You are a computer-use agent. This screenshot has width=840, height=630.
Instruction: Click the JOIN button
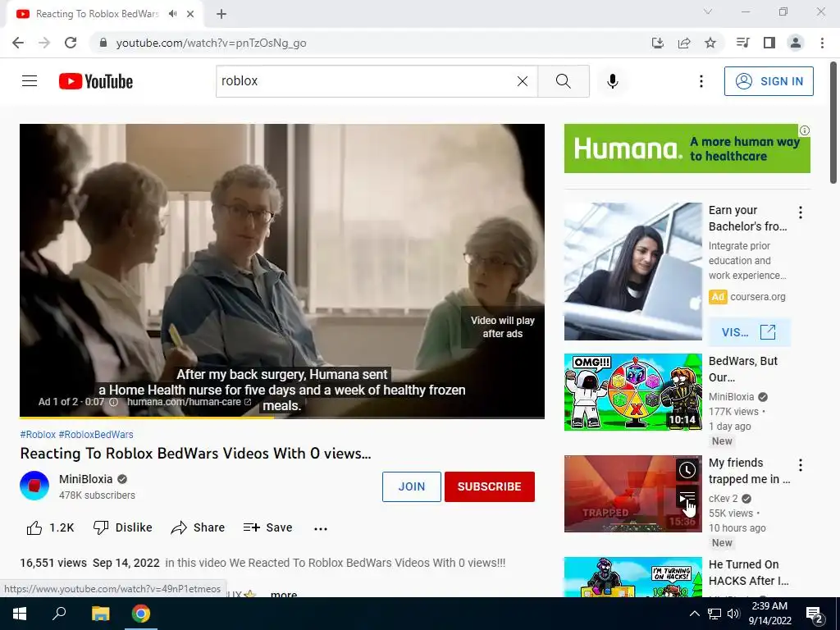tap(412, 486)
